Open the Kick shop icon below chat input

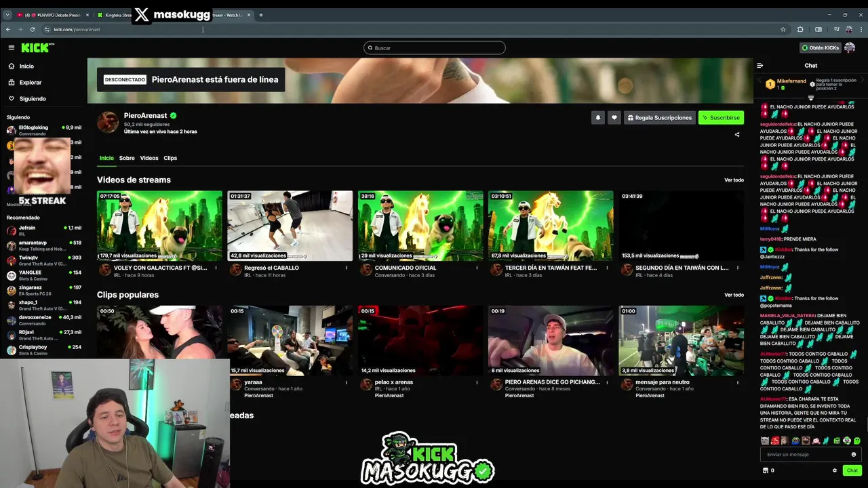766,470
